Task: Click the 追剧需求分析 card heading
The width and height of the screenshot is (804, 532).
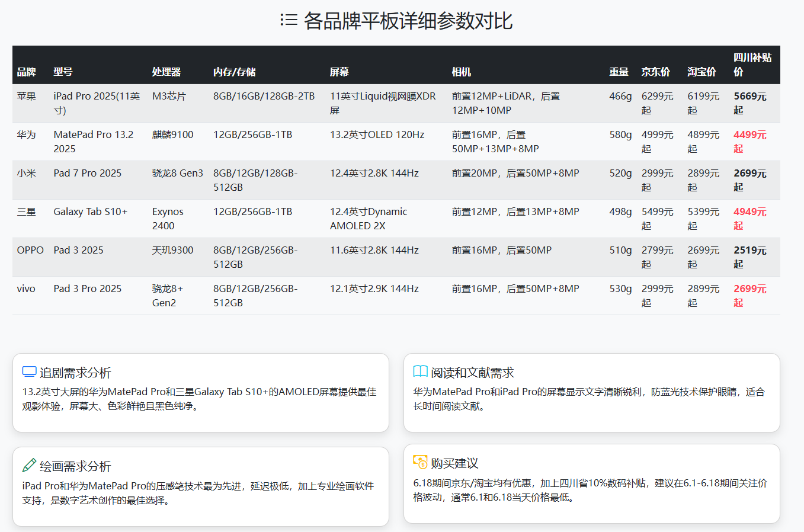Action: (75, 373)
